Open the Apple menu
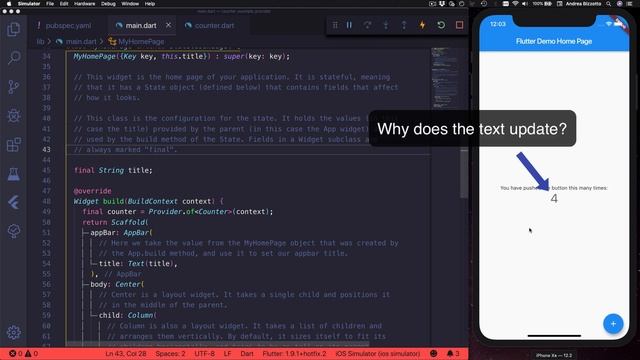 pos(9,4)
